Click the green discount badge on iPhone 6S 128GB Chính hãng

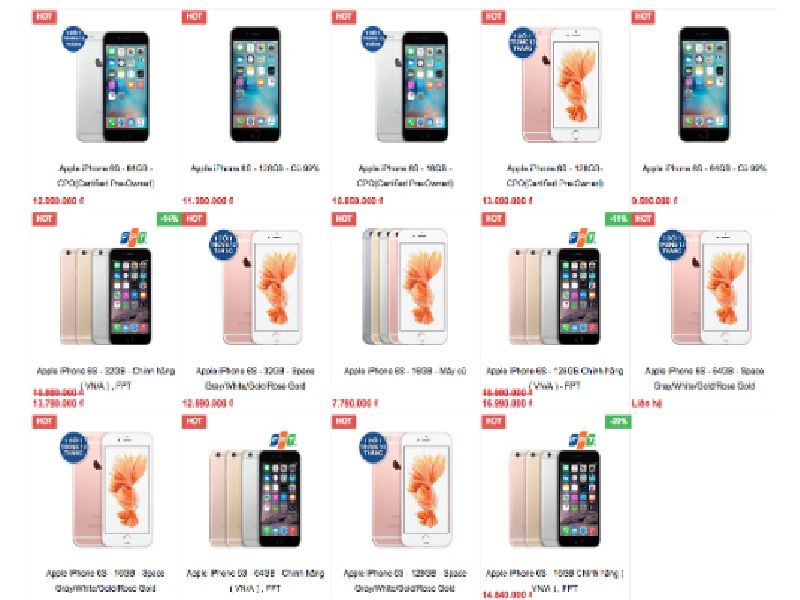tap(617, 219)
